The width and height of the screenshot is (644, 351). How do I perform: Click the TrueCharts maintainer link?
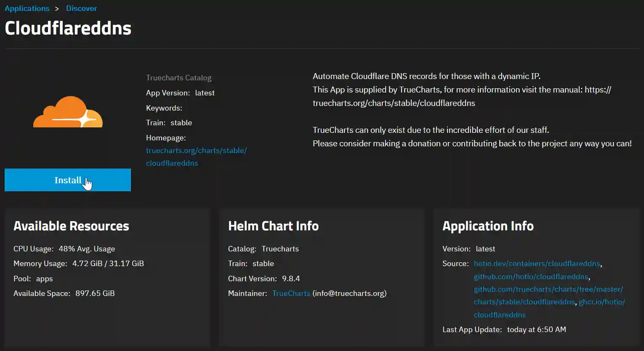click(x=291, y=293)
